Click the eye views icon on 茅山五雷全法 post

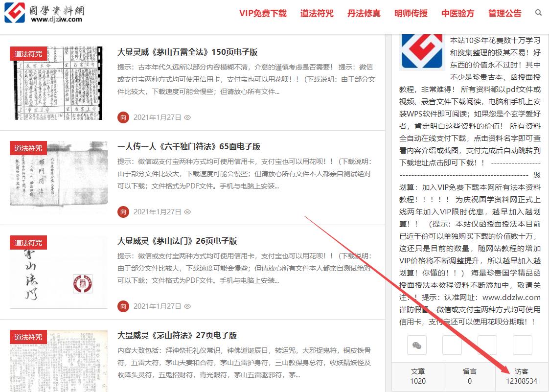coord(187,117)
